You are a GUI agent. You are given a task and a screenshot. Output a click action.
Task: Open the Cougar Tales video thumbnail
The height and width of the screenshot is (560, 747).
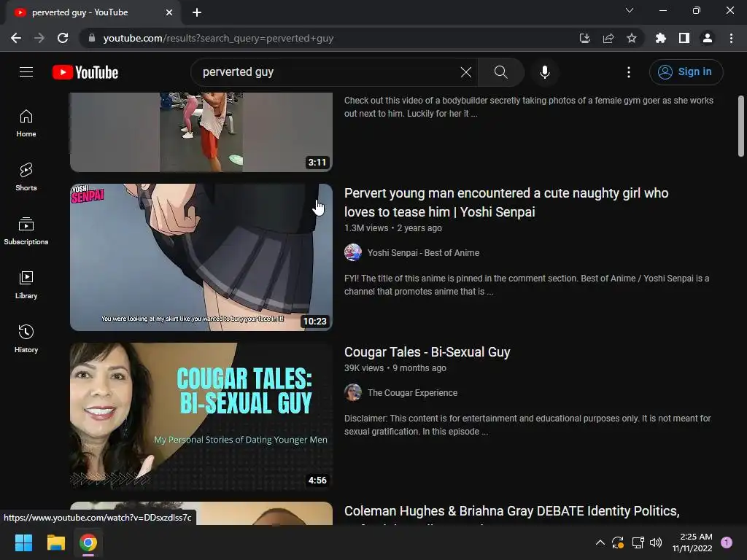click(x=201, y=416)
